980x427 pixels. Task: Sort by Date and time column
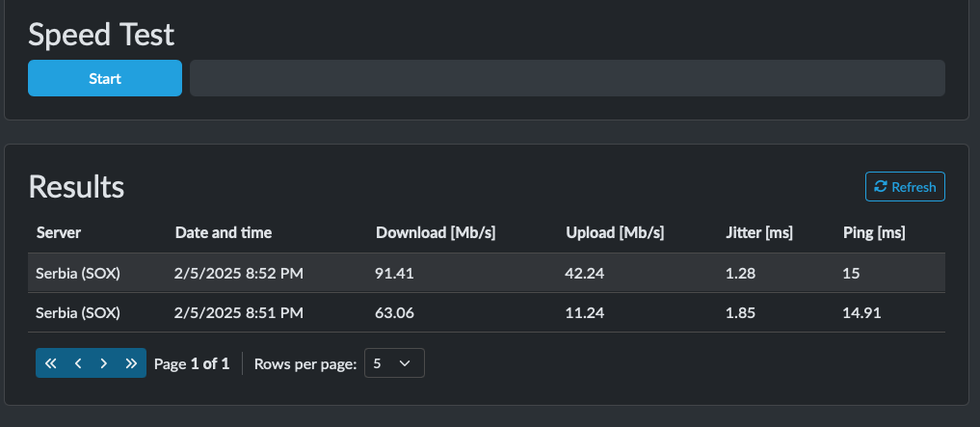[x=224, y=233]
